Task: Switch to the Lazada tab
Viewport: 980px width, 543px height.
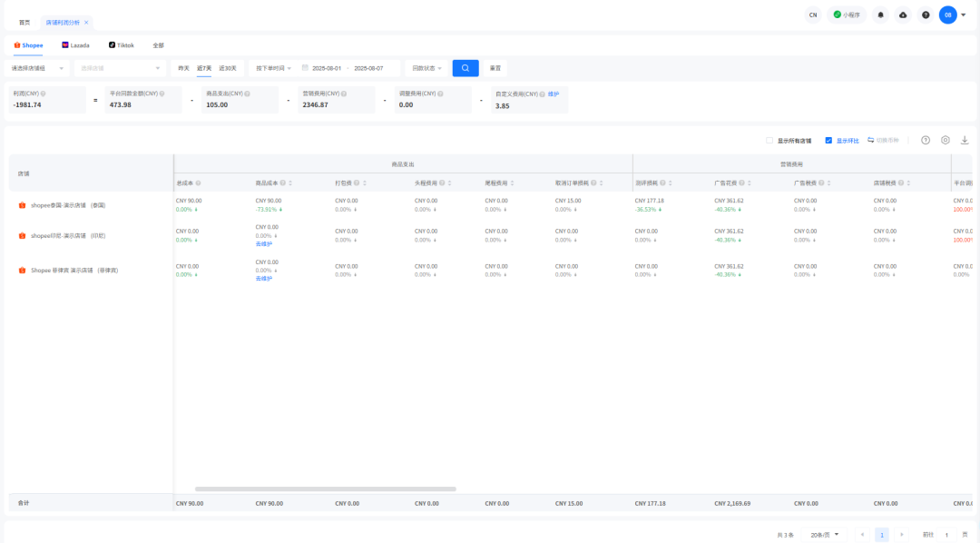Action: pyautogui.click(x=75, y=45)
